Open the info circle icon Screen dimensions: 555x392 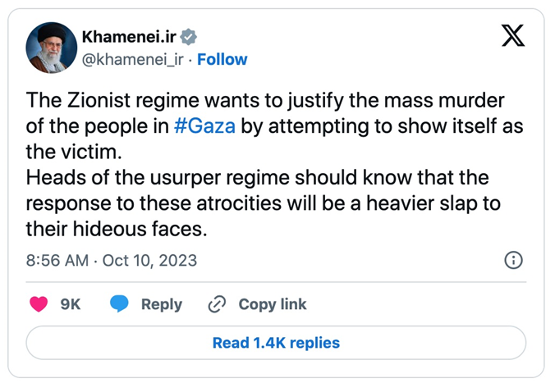pyautogui.click(x=512, y=261)
